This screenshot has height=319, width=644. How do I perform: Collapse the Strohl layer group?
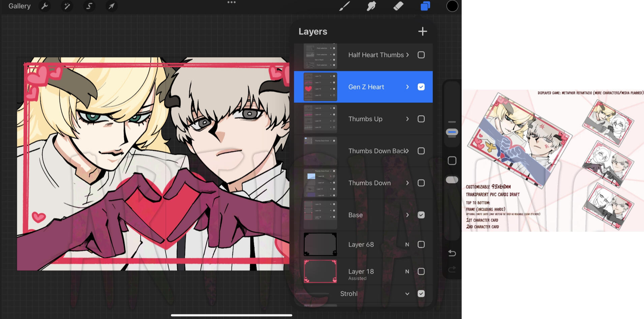click(x=407, y=294)
